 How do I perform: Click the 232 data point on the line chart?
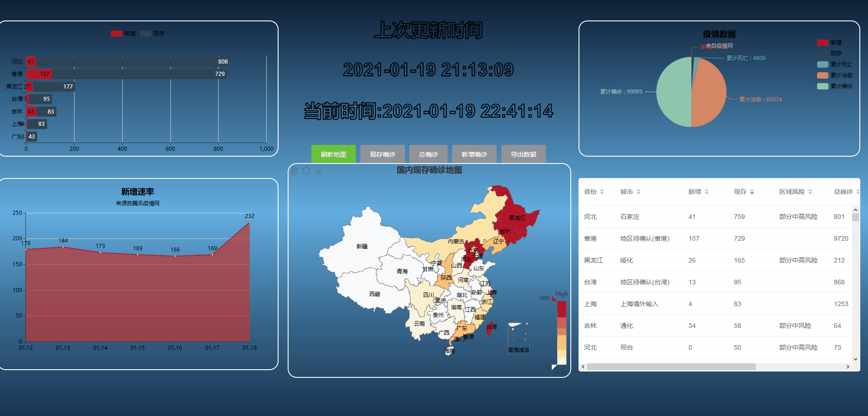(x=249, y=223)
